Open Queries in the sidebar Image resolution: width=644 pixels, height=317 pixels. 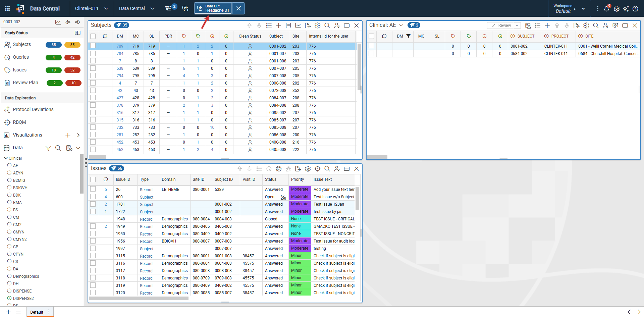click(21, 57)
